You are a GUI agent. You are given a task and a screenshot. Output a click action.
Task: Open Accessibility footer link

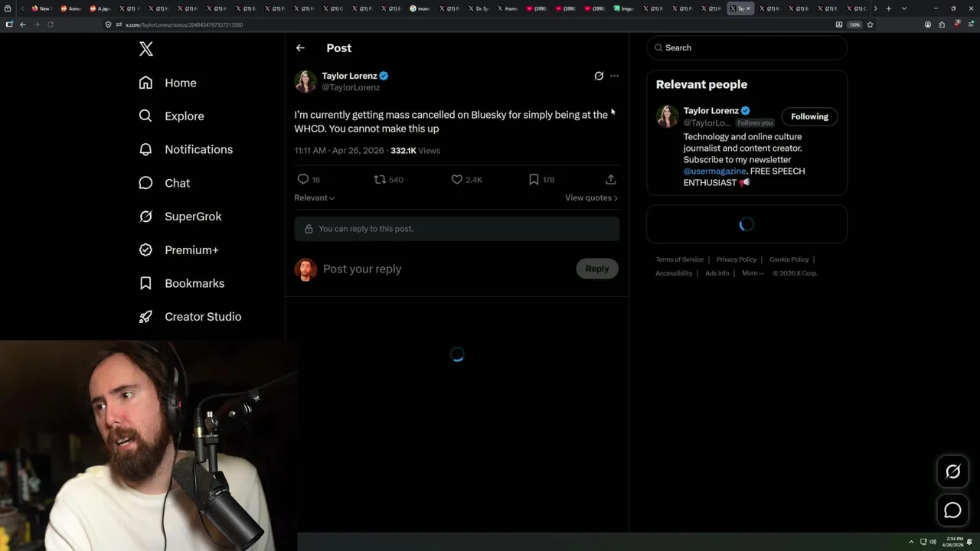tap(674, 273)
